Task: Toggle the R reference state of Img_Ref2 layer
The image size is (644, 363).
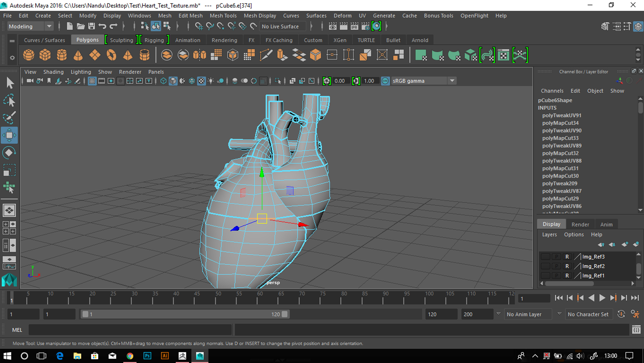Action: (x=567, y=266)
